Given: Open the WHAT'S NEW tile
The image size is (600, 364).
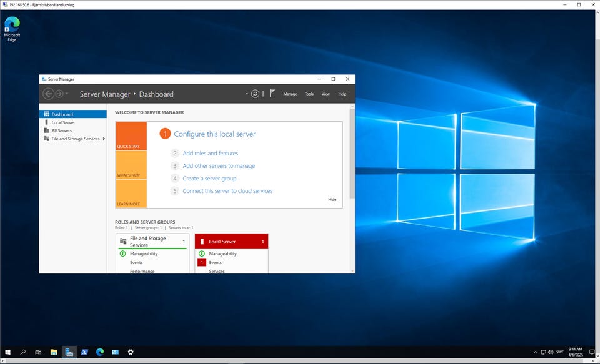Looking at the screenshot, I should click(x=131, y=165).
